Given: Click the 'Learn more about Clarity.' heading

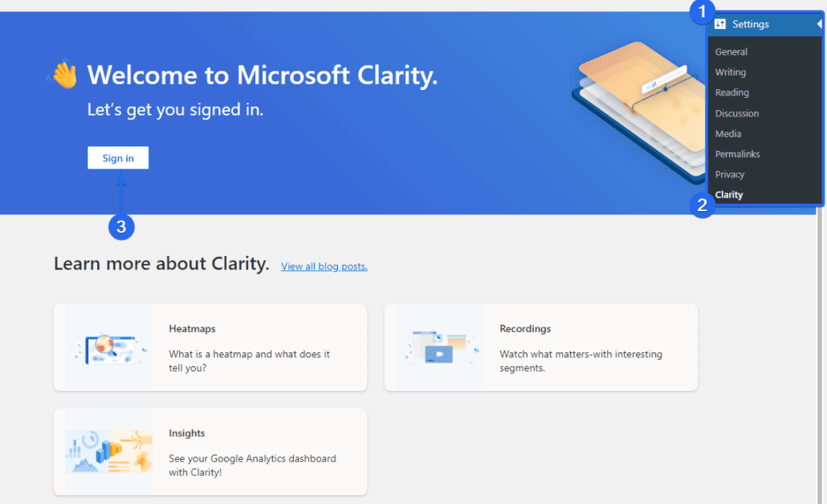Looking at the screenshot, I should [x=161, y=263].
